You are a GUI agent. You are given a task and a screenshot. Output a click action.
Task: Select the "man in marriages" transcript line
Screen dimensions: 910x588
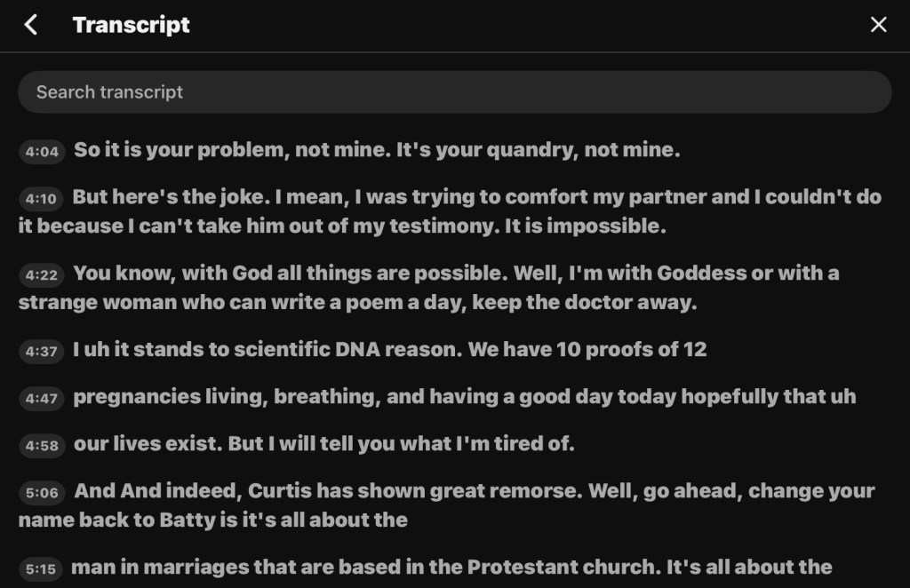451,568
